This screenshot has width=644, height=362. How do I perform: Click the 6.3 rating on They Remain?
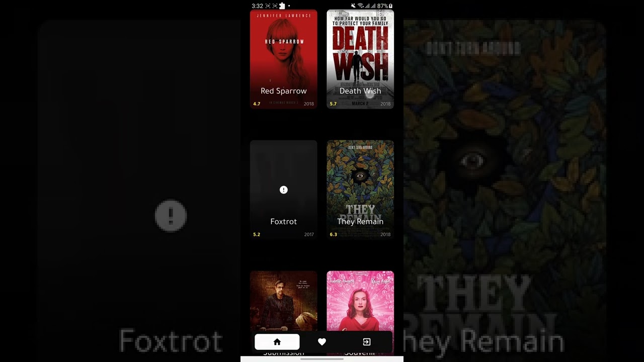coord(333,235)
